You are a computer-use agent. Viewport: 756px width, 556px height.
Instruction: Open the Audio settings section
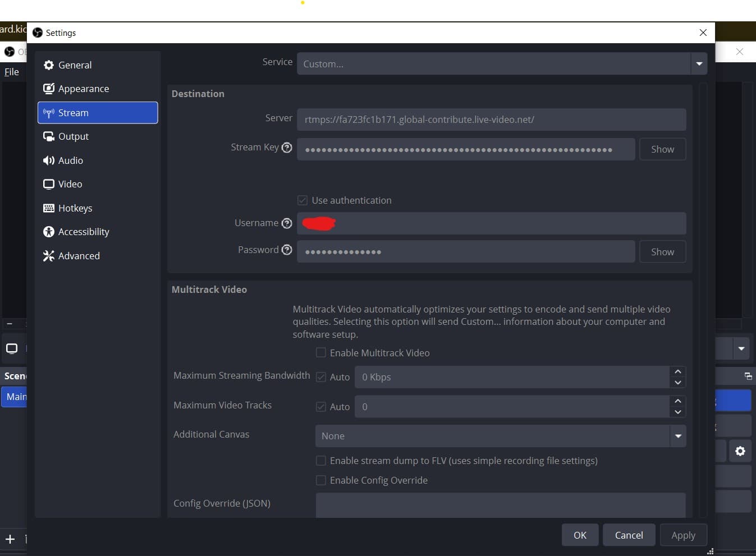[x=98, y=160]
